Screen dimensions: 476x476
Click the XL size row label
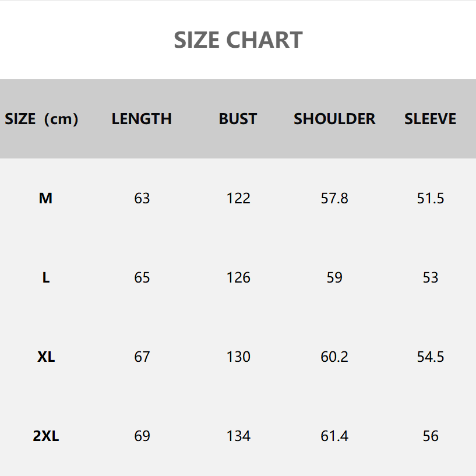[46, 357]
